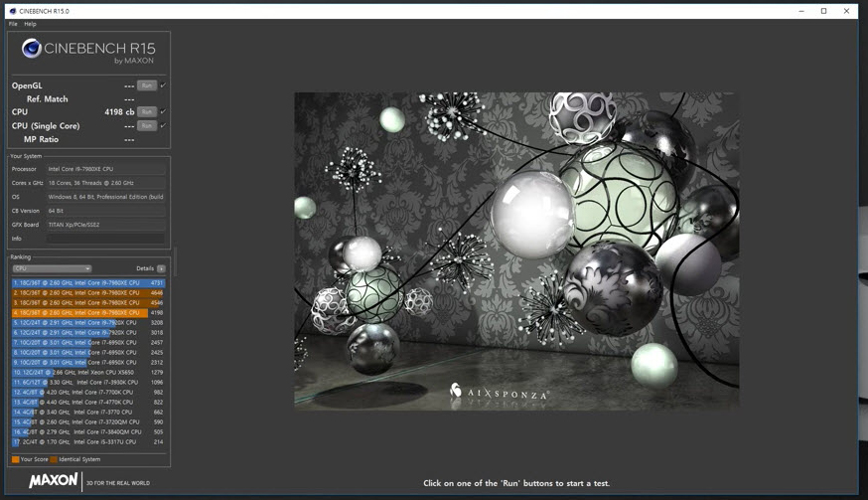Viewport: 868px width, 500px height.
Task: Click the CB Version field 64 Bit
Action: click(x=105, y=211)
